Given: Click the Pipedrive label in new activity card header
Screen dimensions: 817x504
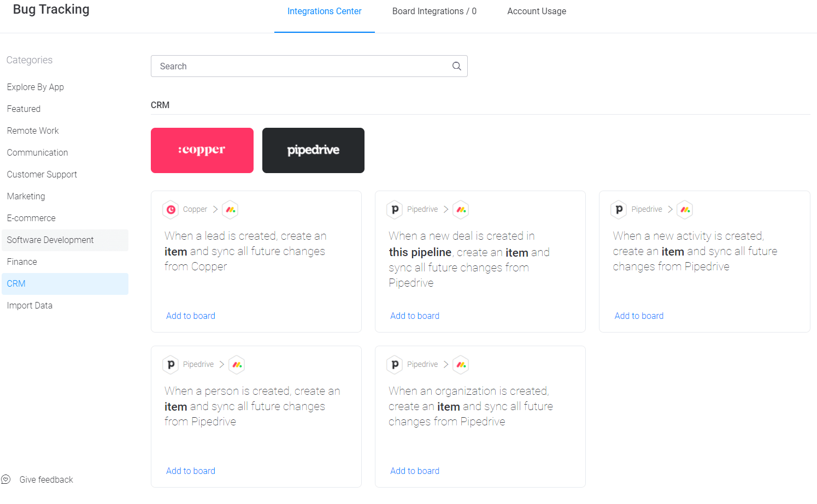Looking at the screenshot, I should coord(646,209).
